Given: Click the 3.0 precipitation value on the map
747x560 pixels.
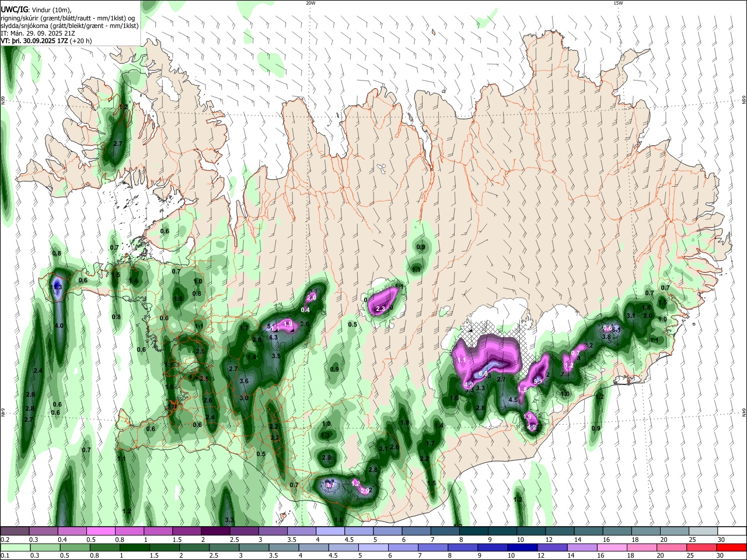Looking at the screenshot, I should 244,398.
